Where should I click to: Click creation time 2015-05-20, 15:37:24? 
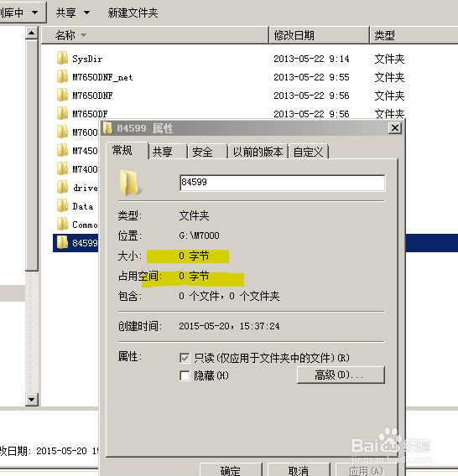(x=229, y=326)
